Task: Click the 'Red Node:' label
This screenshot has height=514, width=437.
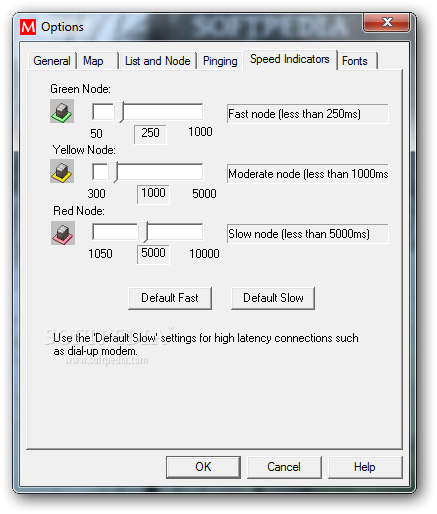Action: tap(79, 211)
